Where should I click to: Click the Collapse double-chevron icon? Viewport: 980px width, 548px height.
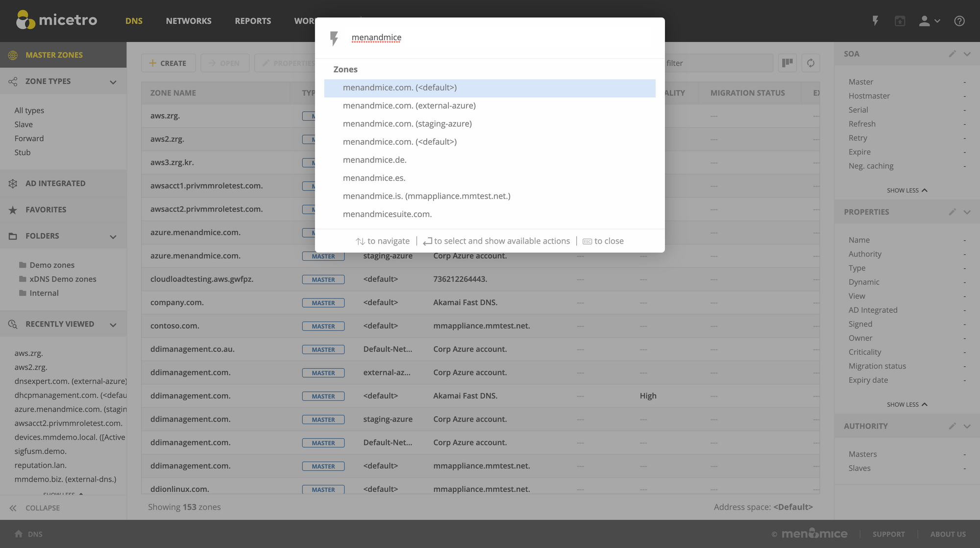[x=13, y=508]
